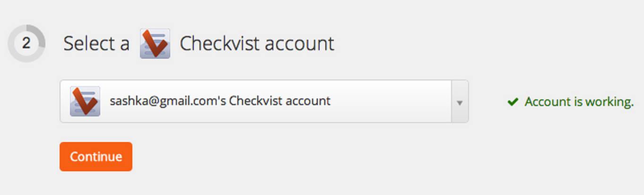
Task: Choose the currently selected Checkvist account entry
Action: [x=264, y=101]
